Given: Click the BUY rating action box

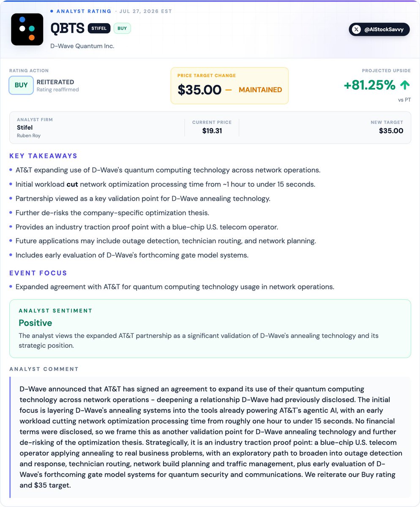Looking at the screenshot, I should click(x=21, y=85).
